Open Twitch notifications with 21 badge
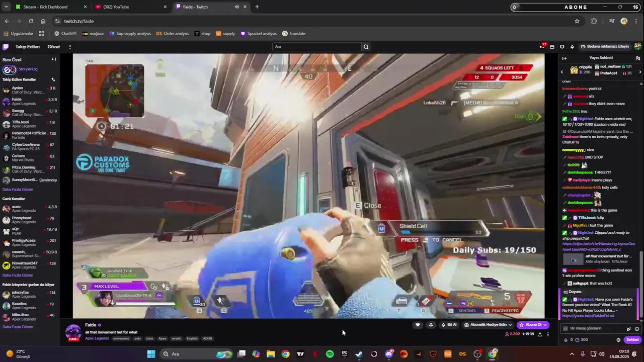The width and height of the screenshot is (644, 362). 542,46
